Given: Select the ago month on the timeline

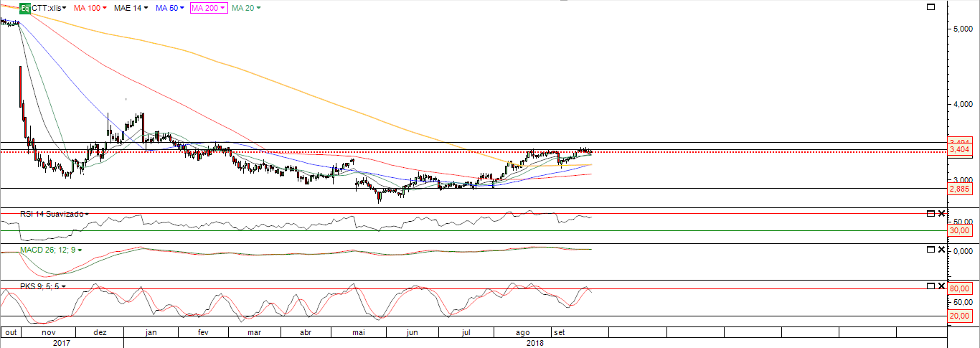Looking at the screenshot, I should tap(522, 333).
